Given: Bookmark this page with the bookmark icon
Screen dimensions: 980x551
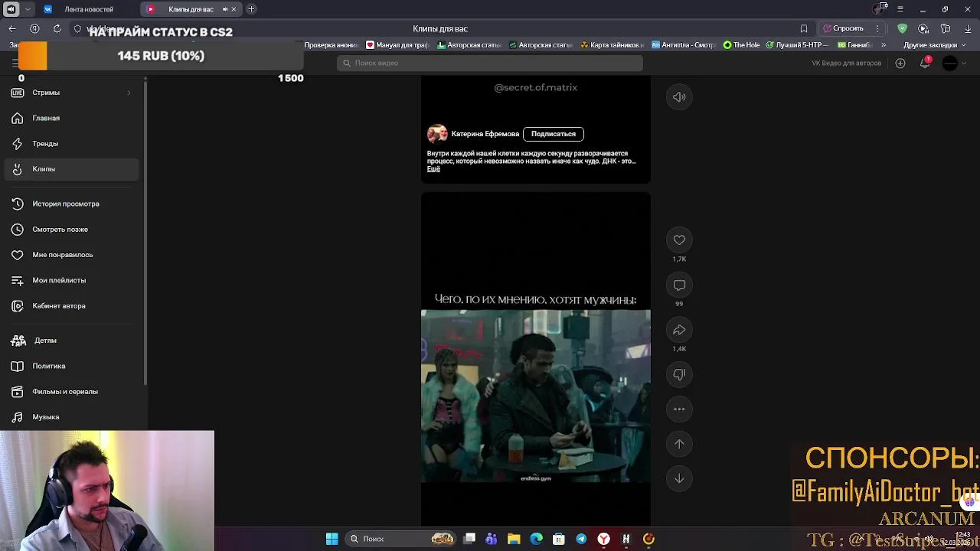Looking at the screenshot, I should (x=803, y=28).
